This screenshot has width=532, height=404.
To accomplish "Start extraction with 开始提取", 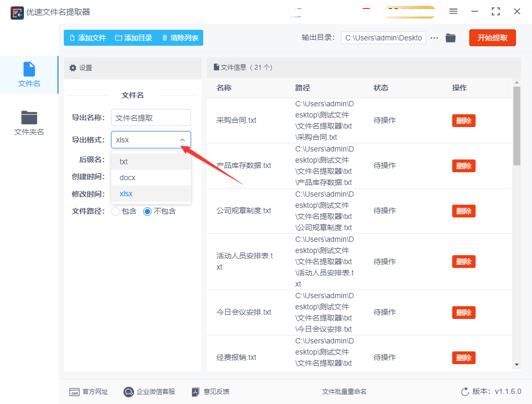I will pyautogui.click(x=492, y=38).
